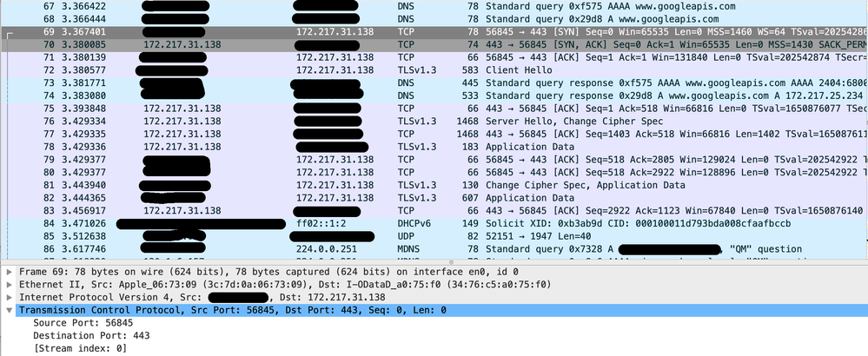
Task: Click the pane divider handle dot
Action: point(451,262)
